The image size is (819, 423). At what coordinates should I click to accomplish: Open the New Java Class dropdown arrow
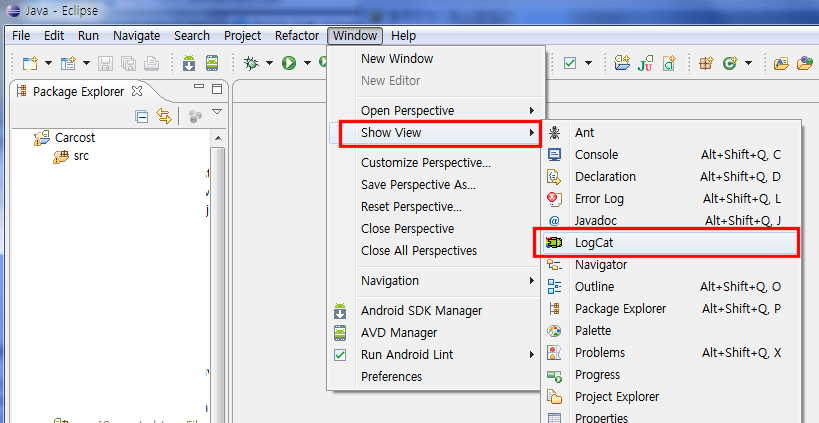pos(747,63)
